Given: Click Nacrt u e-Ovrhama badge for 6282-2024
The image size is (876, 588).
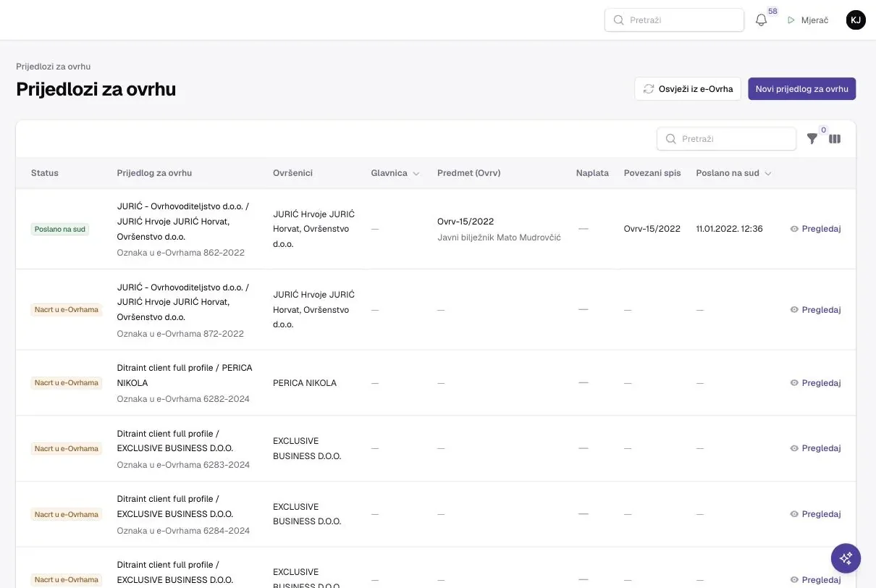Looking at the screenshot, I should [x=66, y=383].
